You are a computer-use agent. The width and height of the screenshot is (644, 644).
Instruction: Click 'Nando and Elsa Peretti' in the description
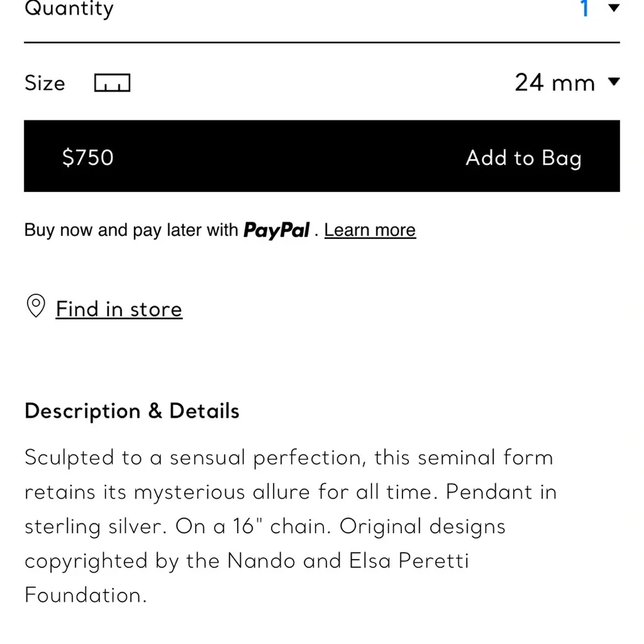(x=348, y=561)
